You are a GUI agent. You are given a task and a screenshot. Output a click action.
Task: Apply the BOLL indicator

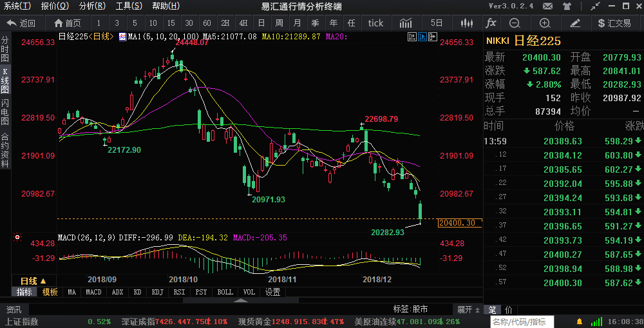(x=225, y=293)
